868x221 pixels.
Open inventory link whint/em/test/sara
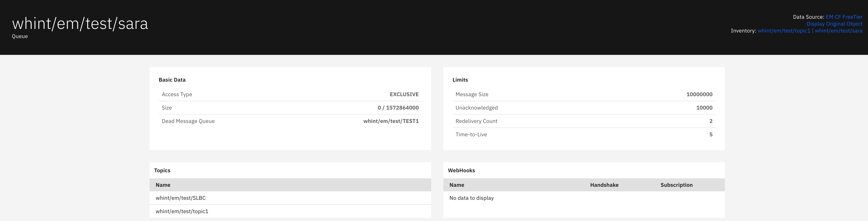pyautogui.click(x=838, y=31)
